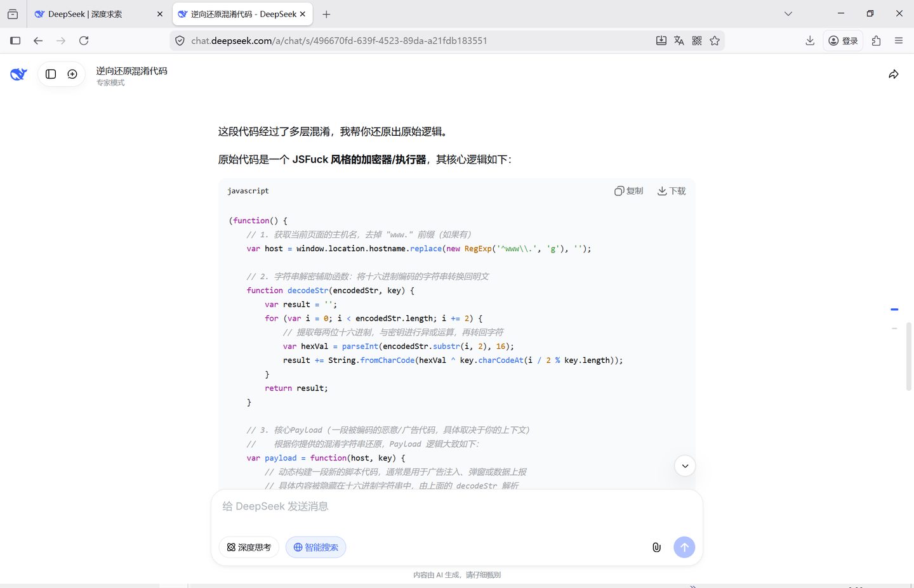Go forward to next page
Viewport: 914px width, 588px height.
[x=61, y=41]
